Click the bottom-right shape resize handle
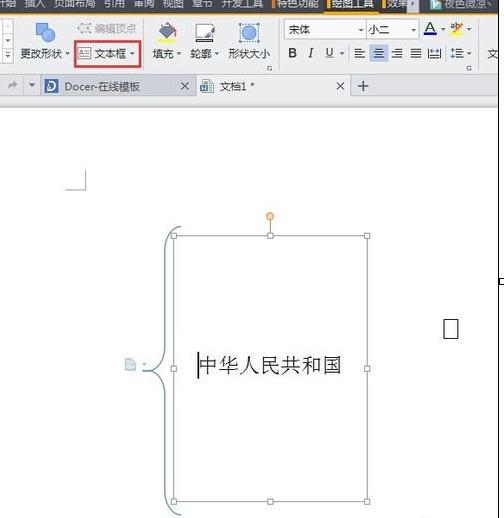The width and height of the screenshot is (504, 518). pyautogui.click(x=367, y=501)
